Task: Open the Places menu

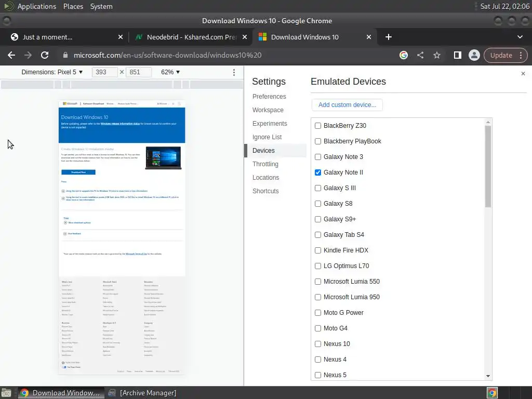Action: (73, 6)
